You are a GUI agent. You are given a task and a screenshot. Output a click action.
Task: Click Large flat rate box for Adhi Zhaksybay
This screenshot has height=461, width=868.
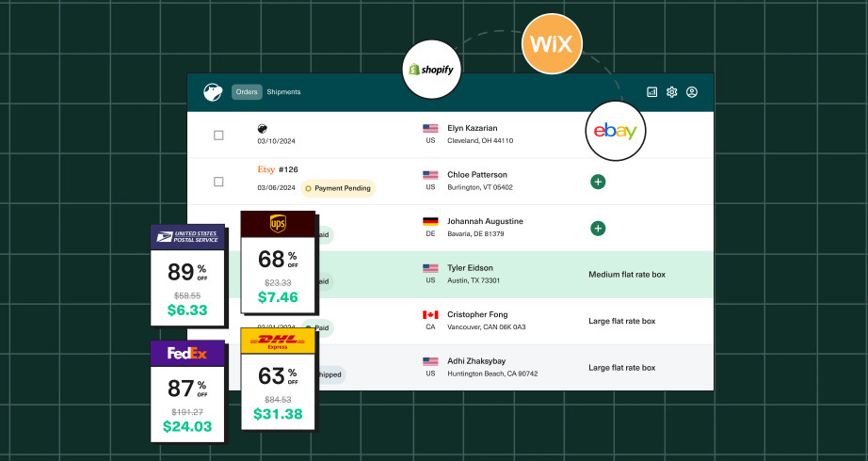click(621, 368)
